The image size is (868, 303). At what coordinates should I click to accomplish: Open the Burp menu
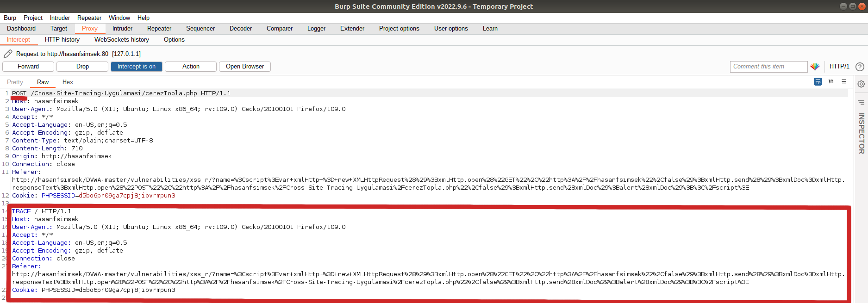pos(10,18)
